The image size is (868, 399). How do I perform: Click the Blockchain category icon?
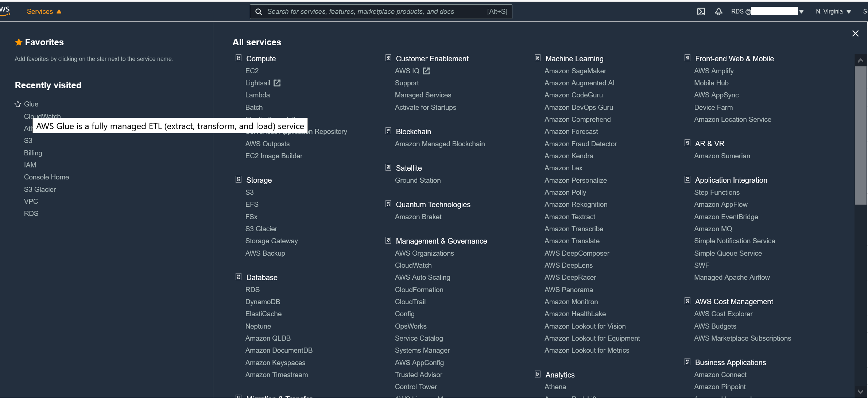pos(388,131)
